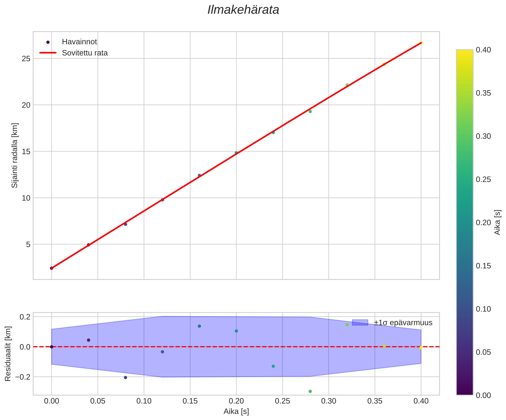Click the Aika [s] x-axis label
506x420 pixels.
[236, 411]
